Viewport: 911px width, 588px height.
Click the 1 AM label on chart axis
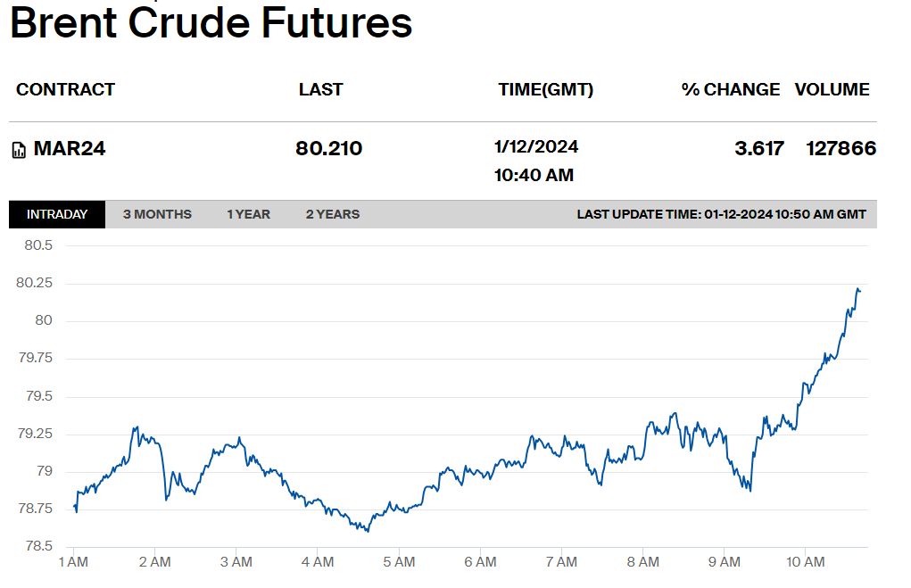tap(73, 562)
